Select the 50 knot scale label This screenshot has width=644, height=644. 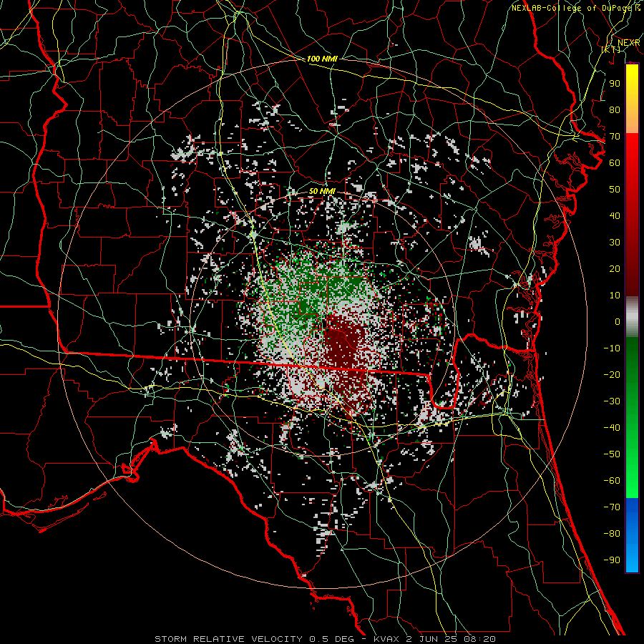[615, 190]
